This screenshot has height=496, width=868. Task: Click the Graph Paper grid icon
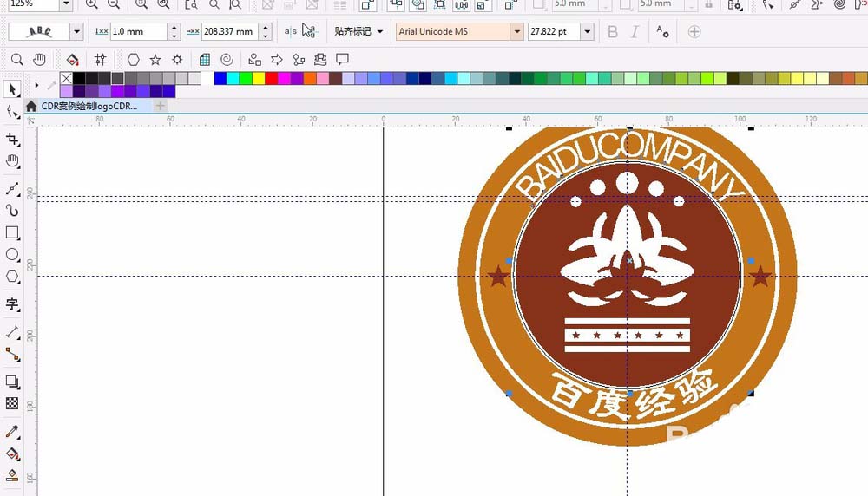point(204,59)
